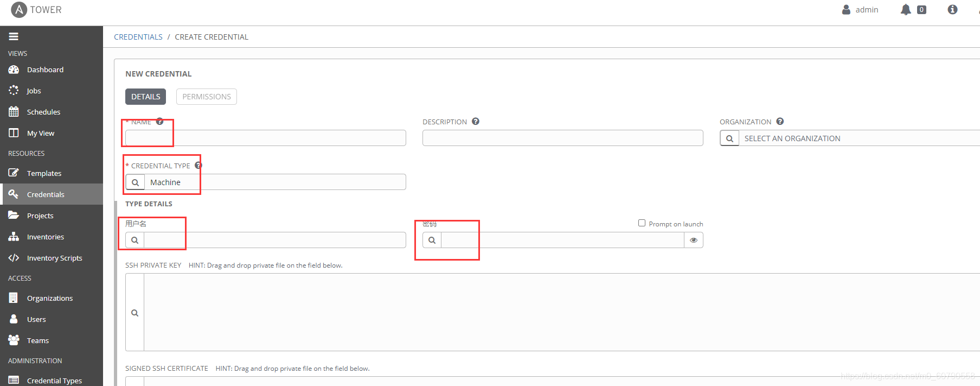
Task: Click the Teams group icon
Action: [14, 340]
